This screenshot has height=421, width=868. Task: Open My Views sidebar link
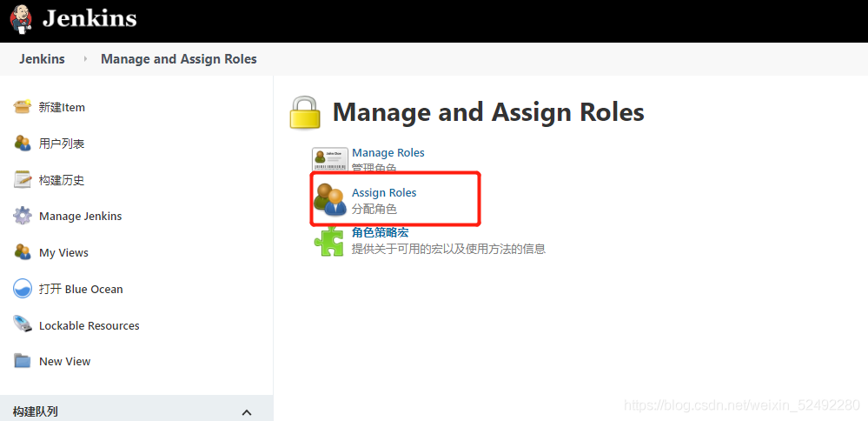tap(63, 252)
